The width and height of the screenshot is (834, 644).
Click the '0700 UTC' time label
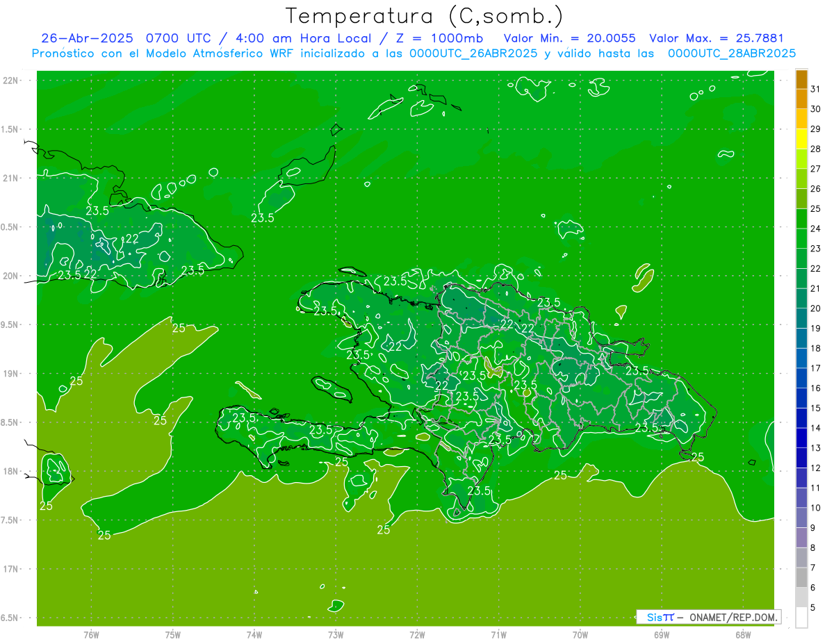tap(180, 38)
